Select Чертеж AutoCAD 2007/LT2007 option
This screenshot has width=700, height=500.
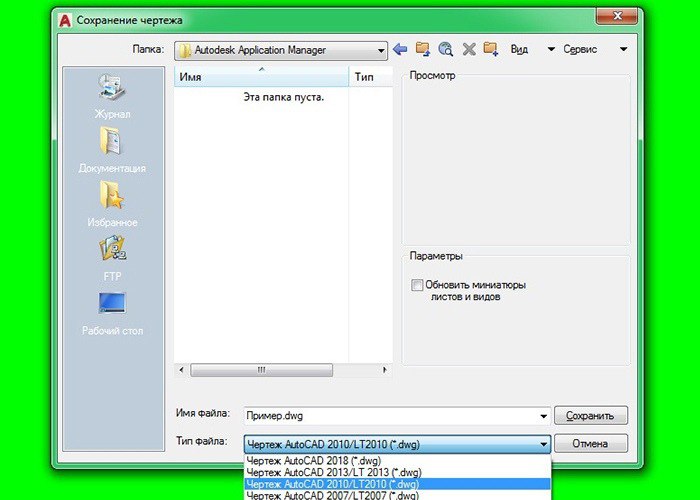[x=397, y=495]
